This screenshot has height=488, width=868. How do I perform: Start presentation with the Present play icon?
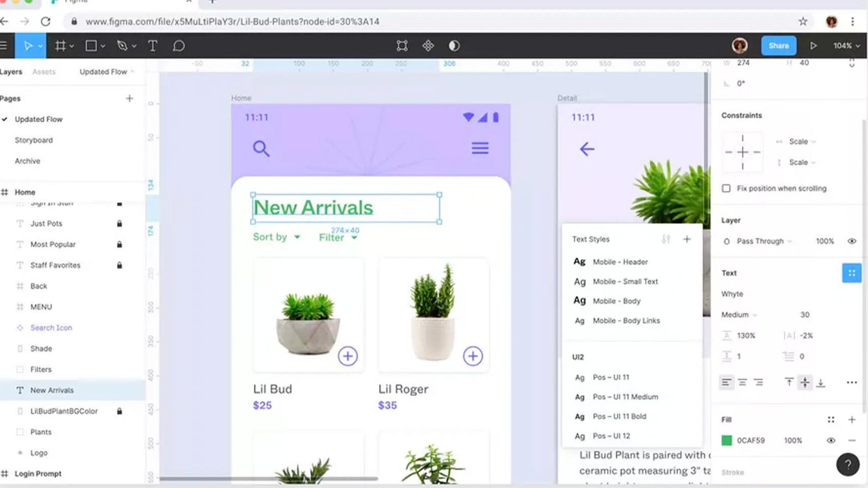(813, 45)
